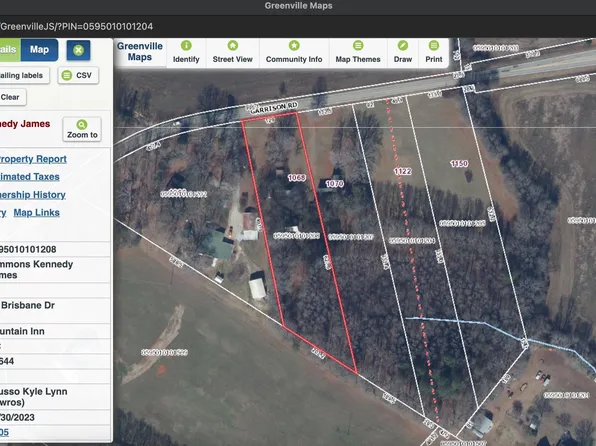596x446 pixels.
Task: Open Community Info panel
Action: click(294, 53)
